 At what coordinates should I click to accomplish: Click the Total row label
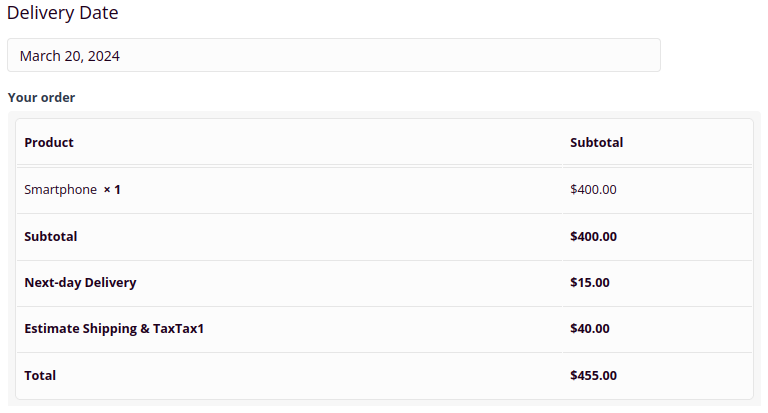pos(40,375)
